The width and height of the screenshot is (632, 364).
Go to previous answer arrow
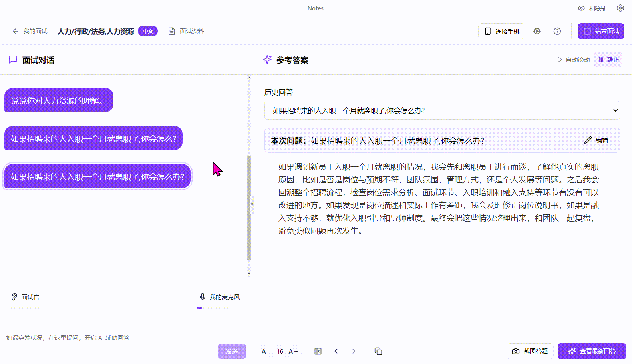pyautogui.click(x=336, y=351)
